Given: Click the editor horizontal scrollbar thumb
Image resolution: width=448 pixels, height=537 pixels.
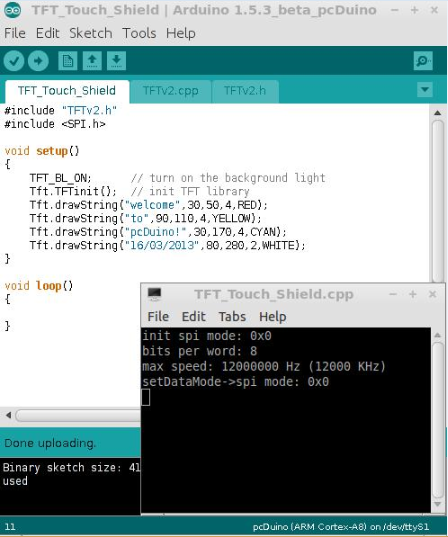Looking at the screenshot, I should pos(78,415).
